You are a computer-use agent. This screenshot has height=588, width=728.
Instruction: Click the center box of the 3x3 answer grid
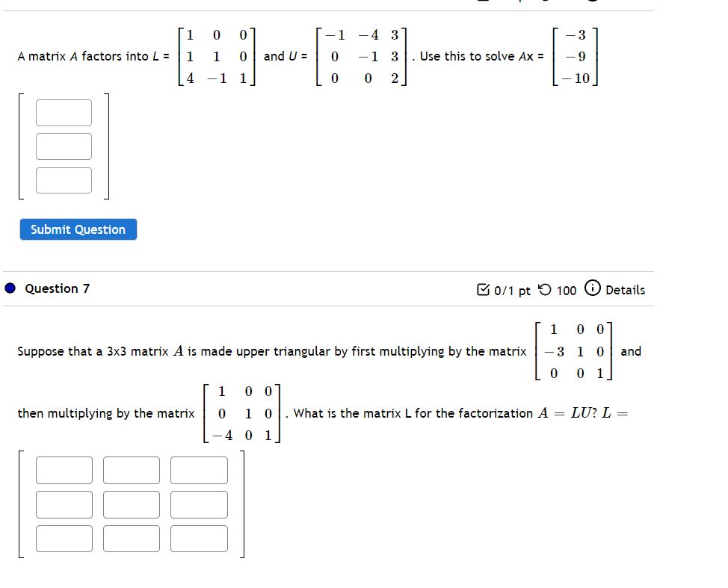(x=131, y=504)
